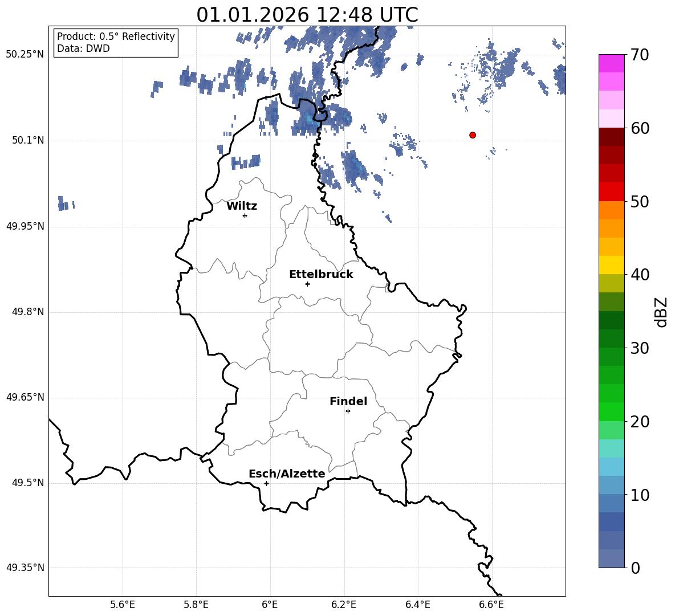Click the 20 tick label on colorbar
The image size is (675, 616).
(640, 422)
